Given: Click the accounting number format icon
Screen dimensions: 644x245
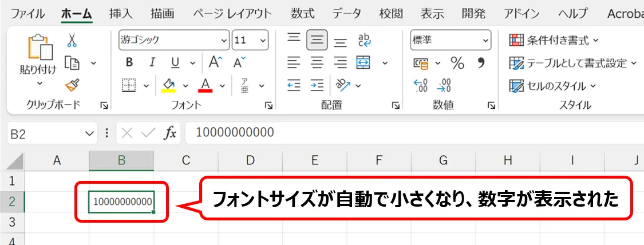Looking at the screenshot, I should [x=421, y=63].
